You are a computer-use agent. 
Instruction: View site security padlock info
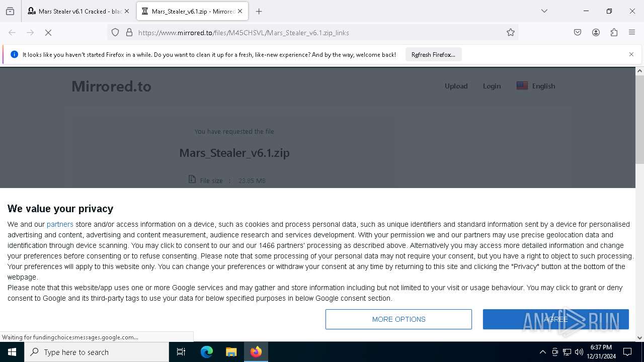pos(129,33)
